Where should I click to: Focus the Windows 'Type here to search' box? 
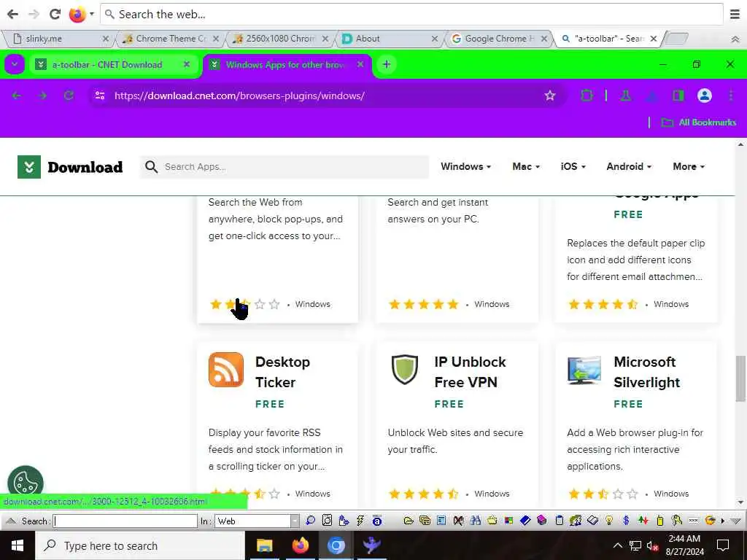pyautogui.click(x=140, y=545)
